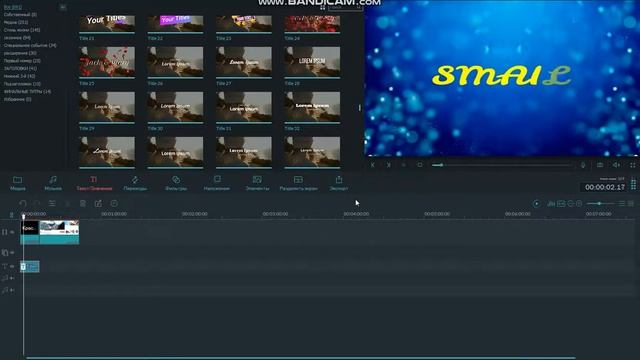The width and height of the screenshot is (640, 360).
Task: Click the T text track icon
Action: pos(4,266)
